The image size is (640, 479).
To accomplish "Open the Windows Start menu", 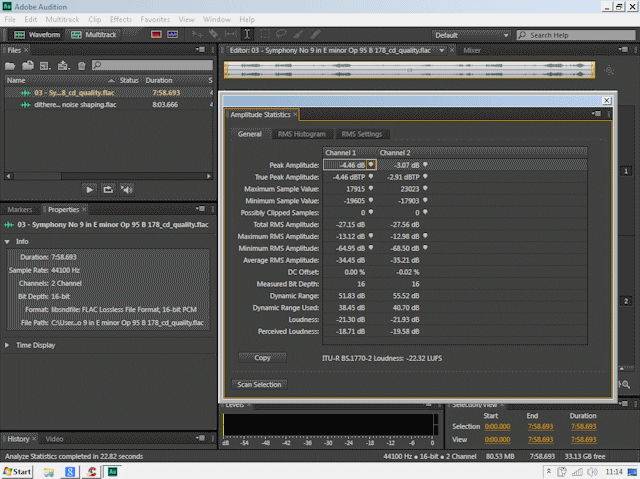I will coord(18,471).
